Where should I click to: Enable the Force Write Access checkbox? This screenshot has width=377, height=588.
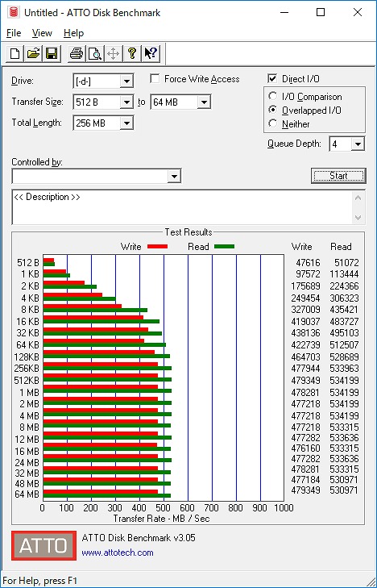(x=154, y=79)
